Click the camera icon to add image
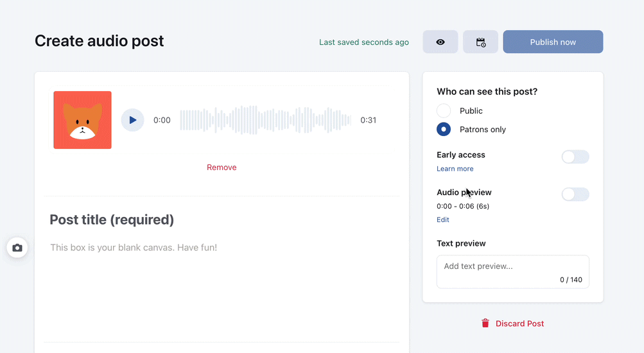Image resolution: width=644 pixels, height=353 pixels. (x=17, y=248)
